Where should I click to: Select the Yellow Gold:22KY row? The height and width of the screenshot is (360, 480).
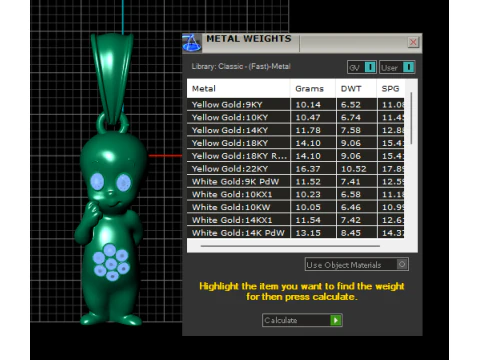coord(296,169)
